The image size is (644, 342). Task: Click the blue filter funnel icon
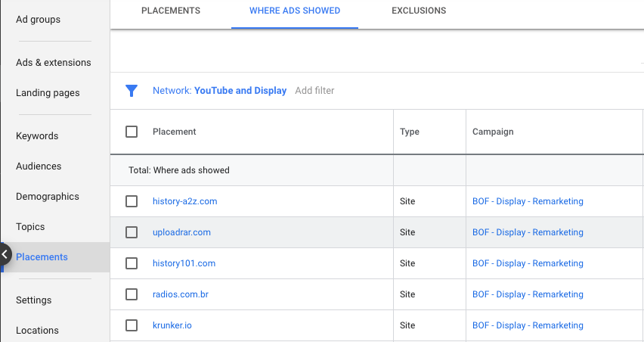(132, 91)
